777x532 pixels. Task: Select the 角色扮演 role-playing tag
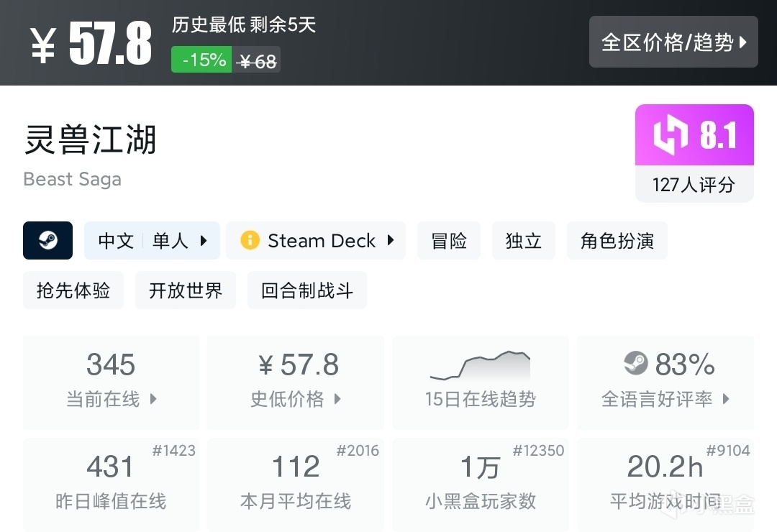tap(617, 240)
